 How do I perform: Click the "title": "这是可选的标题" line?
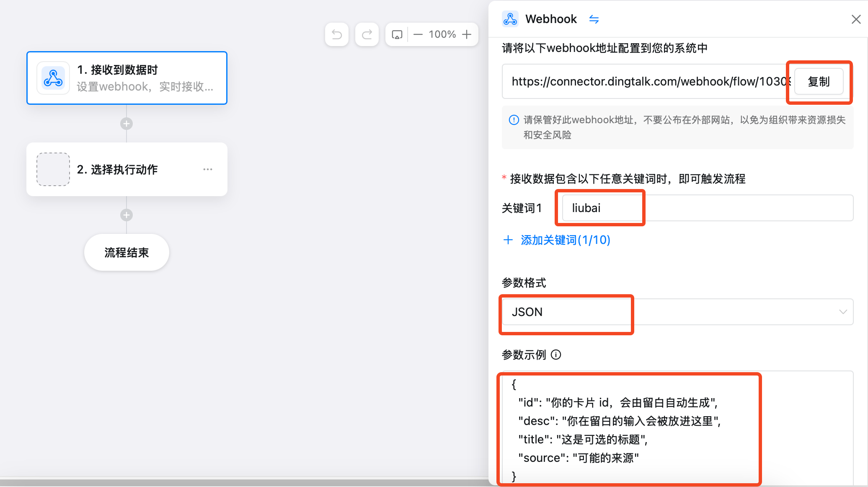[x=583, y=440]
